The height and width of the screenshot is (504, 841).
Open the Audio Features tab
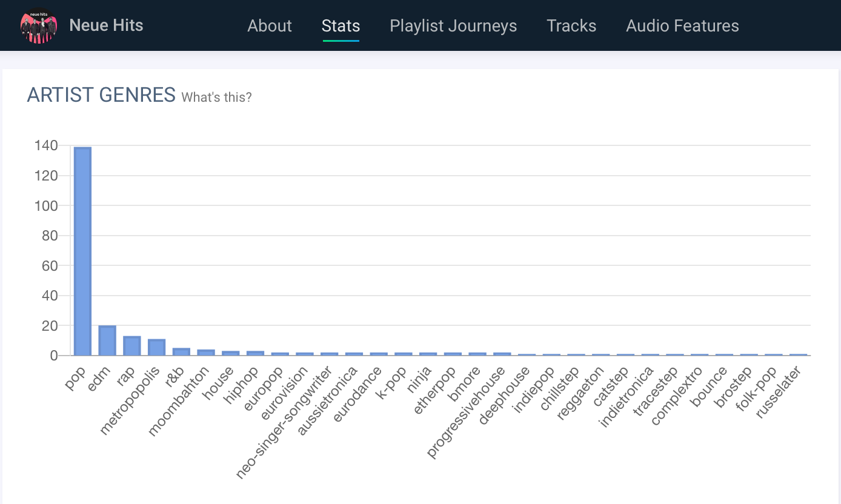(x=682, y=26)
